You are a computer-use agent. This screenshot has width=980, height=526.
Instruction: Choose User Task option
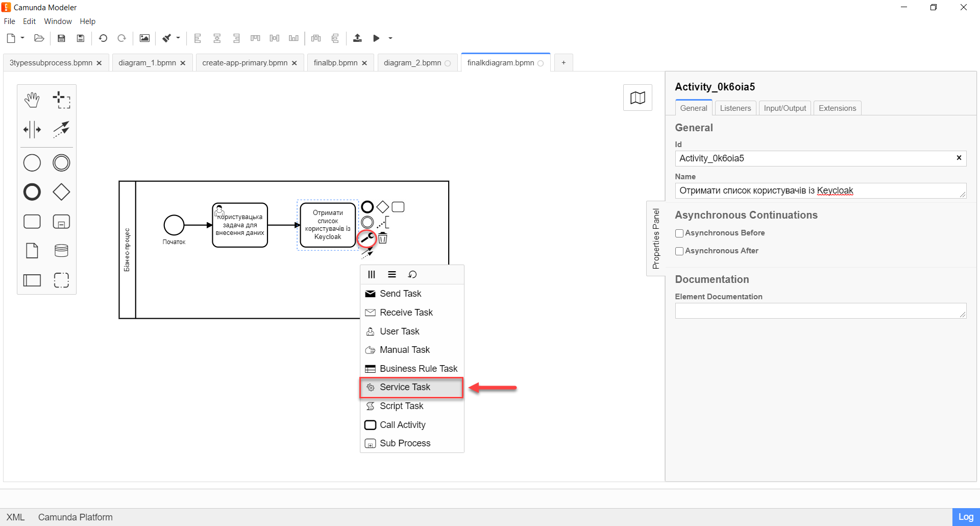click(412, 331)
